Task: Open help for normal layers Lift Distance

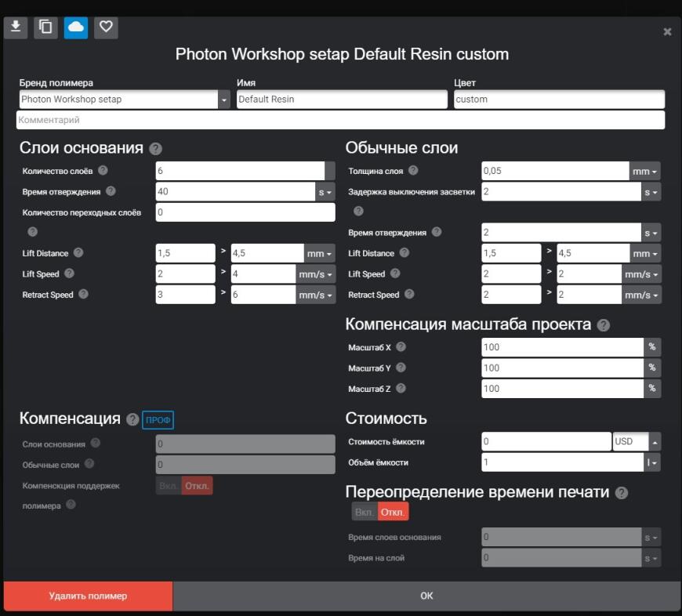Action: (x=404, y=252)
